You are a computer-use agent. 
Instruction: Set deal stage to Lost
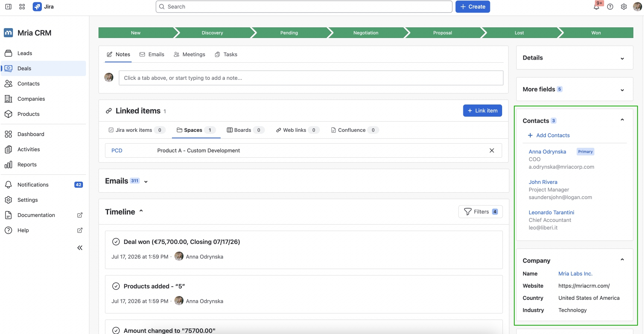click(519, 33)
